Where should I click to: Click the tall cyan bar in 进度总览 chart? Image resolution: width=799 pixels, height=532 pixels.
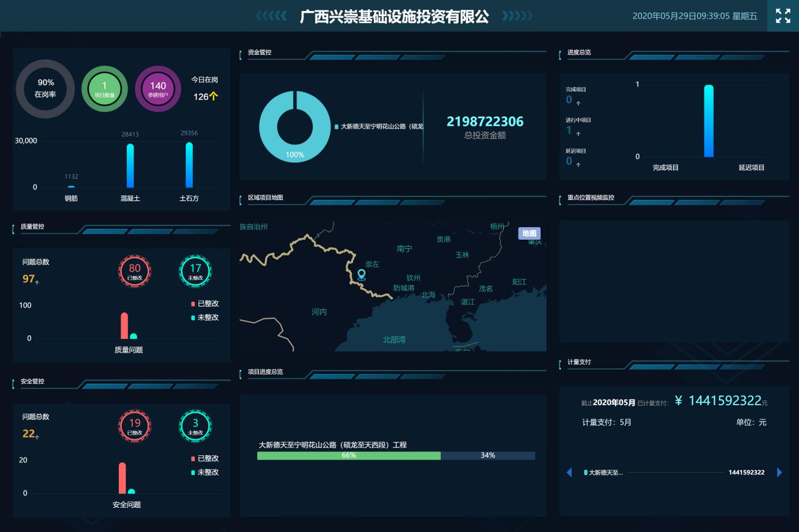click(x=709, y=121)
